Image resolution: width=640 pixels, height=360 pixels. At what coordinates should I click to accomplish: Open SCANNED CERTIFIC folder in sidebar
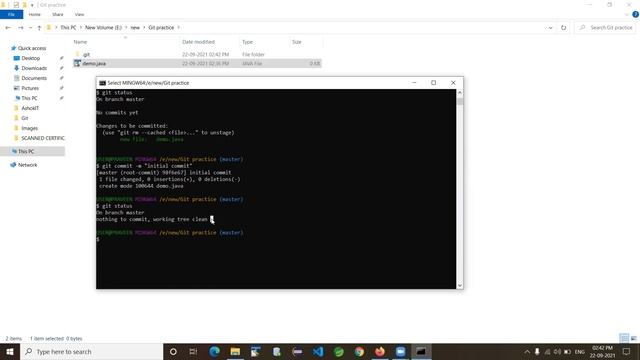pos(43,138)
